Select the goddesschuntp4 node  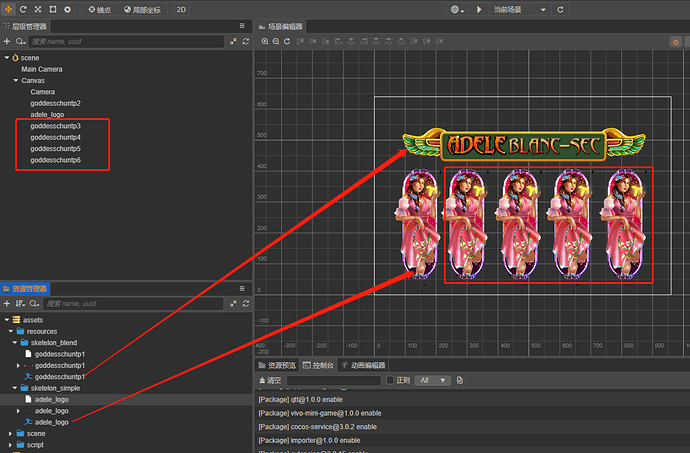click(x=55, y=137)
